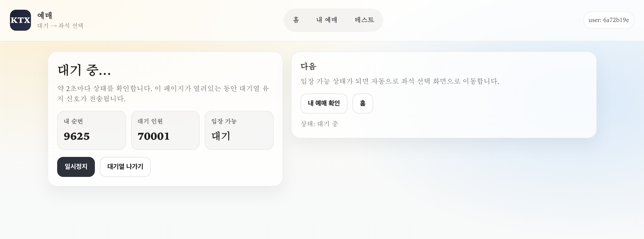Select the queue position number 9625
The image size is (644, 239).
pyautogui.click(x=77, y=136)
